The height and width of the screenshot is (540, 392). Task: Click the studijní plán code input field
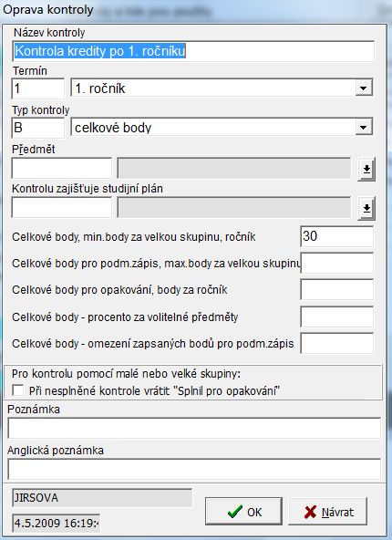click(x=62, y=207)
